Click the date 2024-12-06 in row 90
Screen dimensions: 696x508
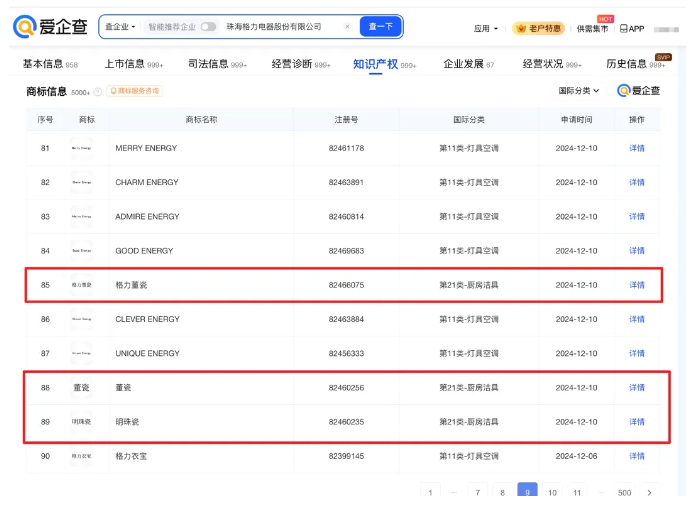[576, 456]
